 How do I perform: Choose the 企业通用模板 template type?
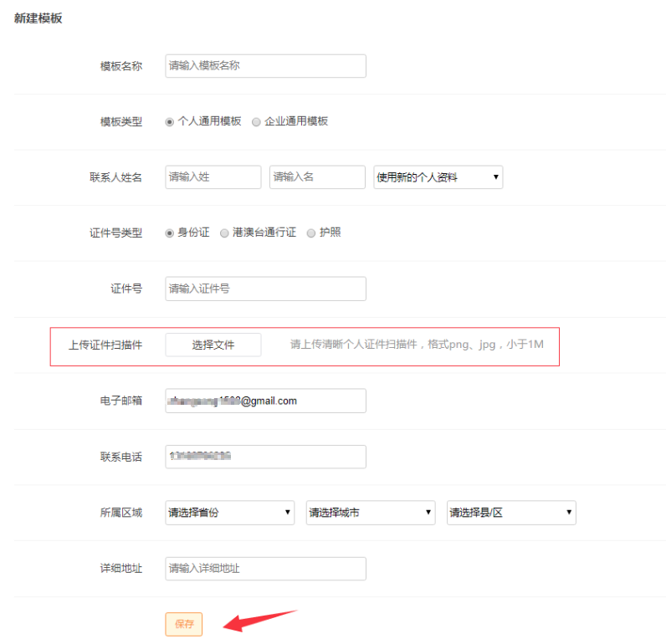pos(256,121)
